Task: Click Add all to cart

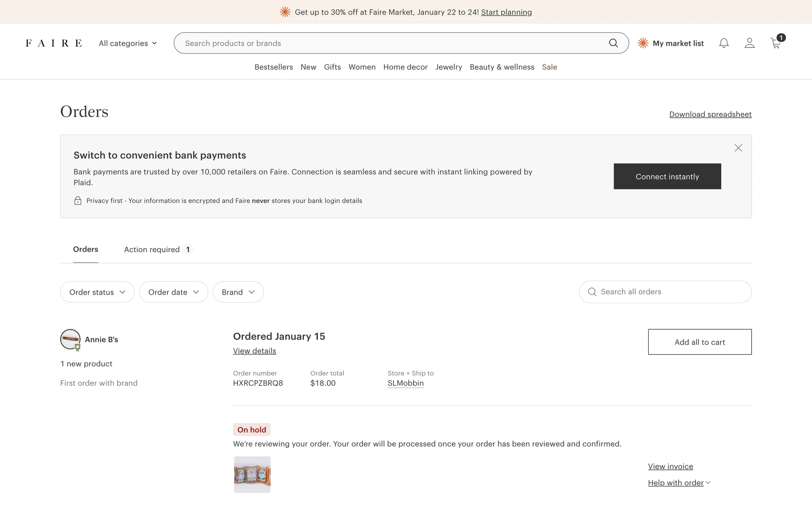Action: 700,342
